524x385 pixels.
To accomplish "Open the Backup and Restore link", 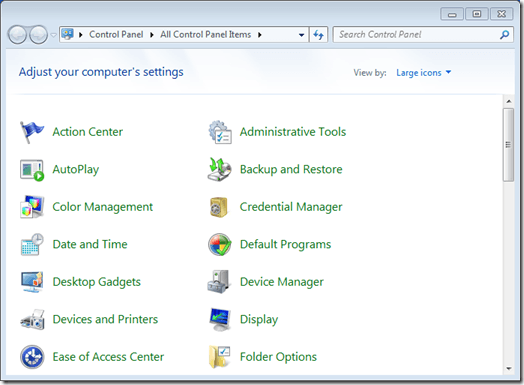I will pos(291,170).
